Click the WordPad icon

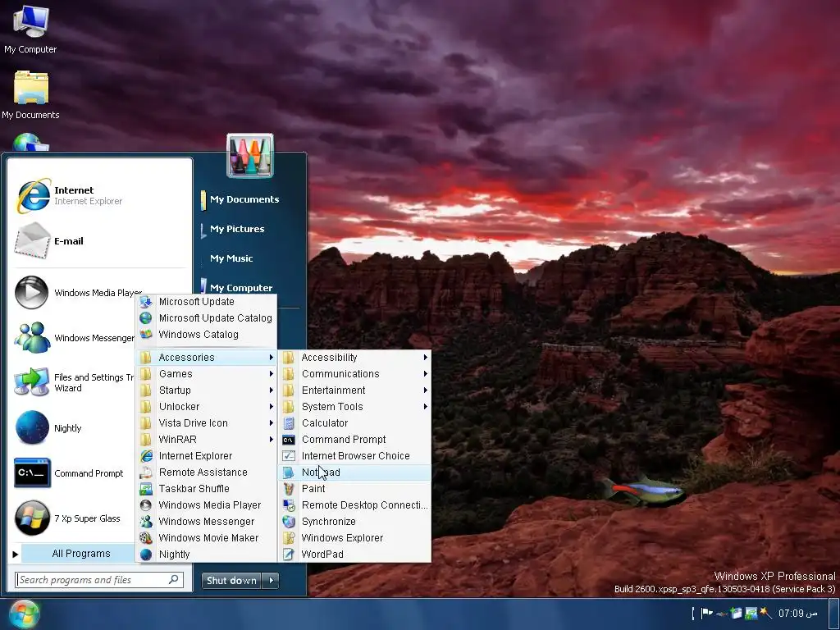pyautogui.click(x=289, y=554)
